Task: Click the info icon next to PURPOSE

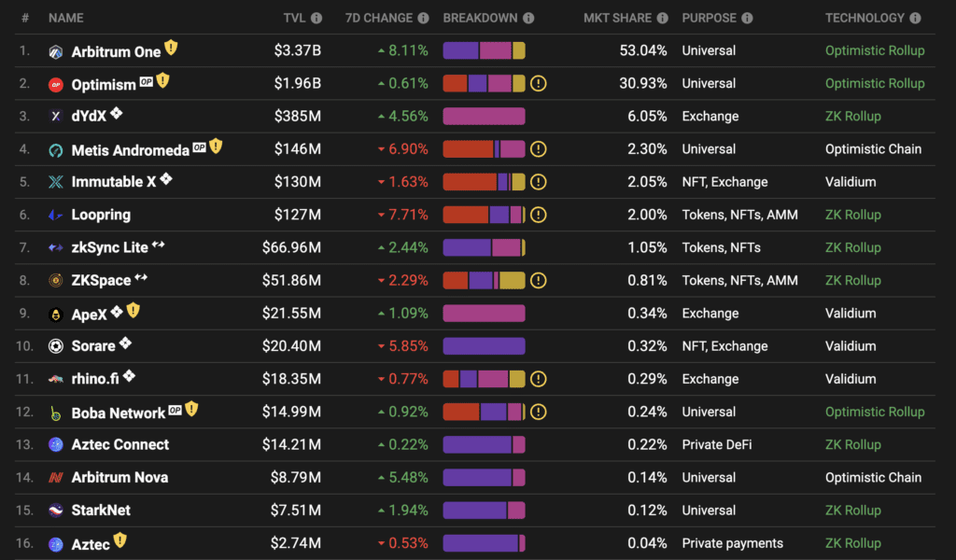Action: 747,19
